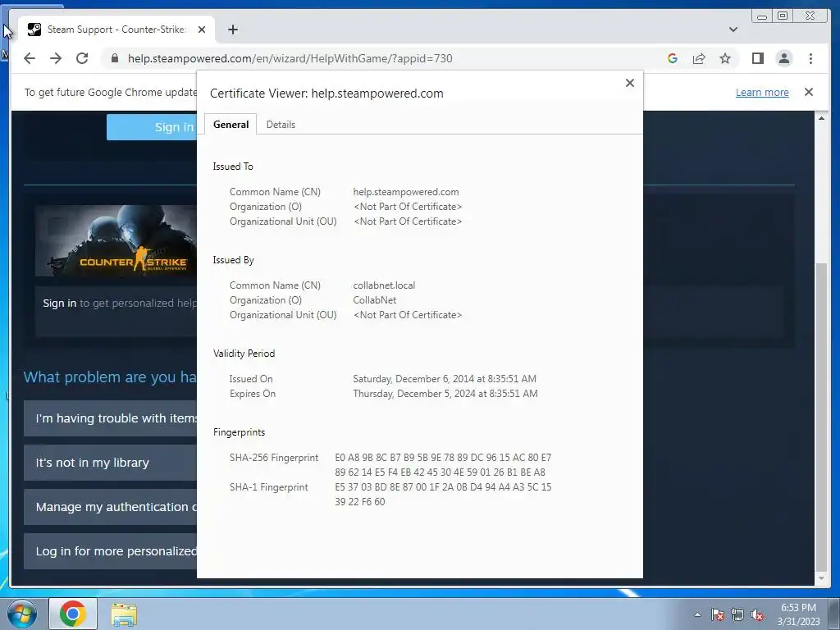Open Chrome side panel
This screenshot has width=840, height=630.
click(757, 58)
